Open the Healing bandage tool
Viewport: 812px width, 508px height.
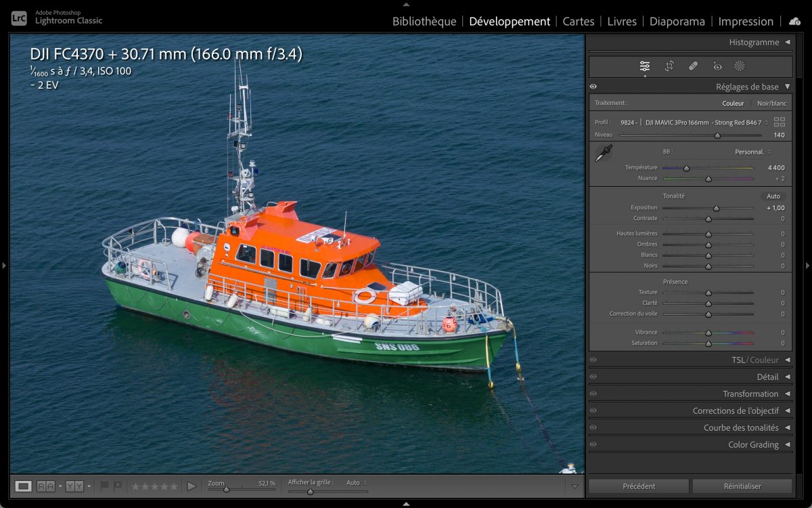click(x=693, y=66)
